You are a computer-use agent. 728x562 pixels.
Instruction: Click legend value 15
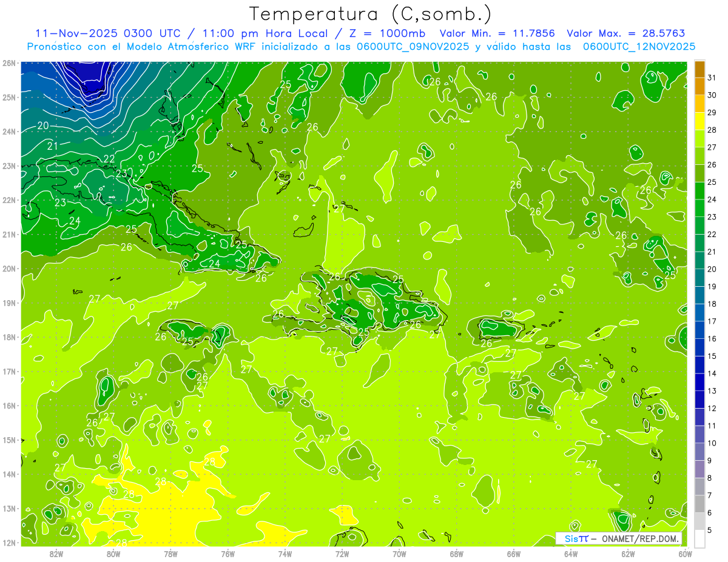tap(712, 356)
